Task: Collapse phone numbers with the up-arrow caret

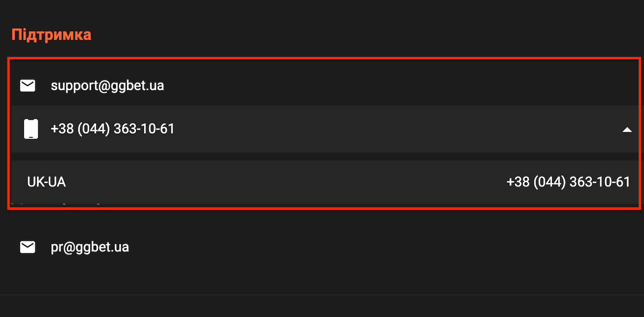Action: click(627, 129)
